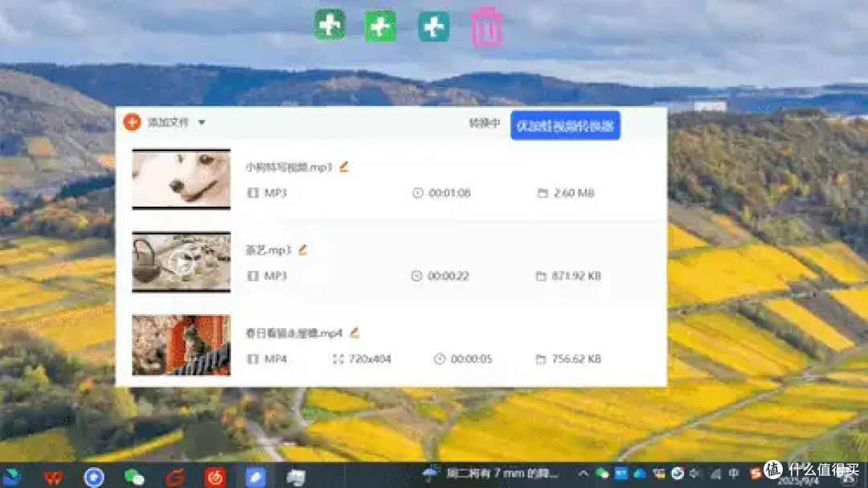Click the first file name ending .mp3 beside dog thumbnail
This screenshot has width=868, height=488.
(289, 167)
